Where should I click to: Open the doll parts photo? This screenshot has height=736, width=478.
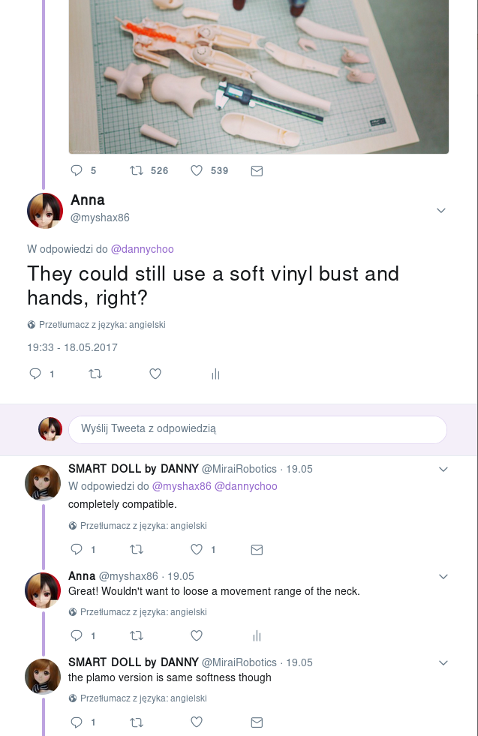tap(259, 77)
